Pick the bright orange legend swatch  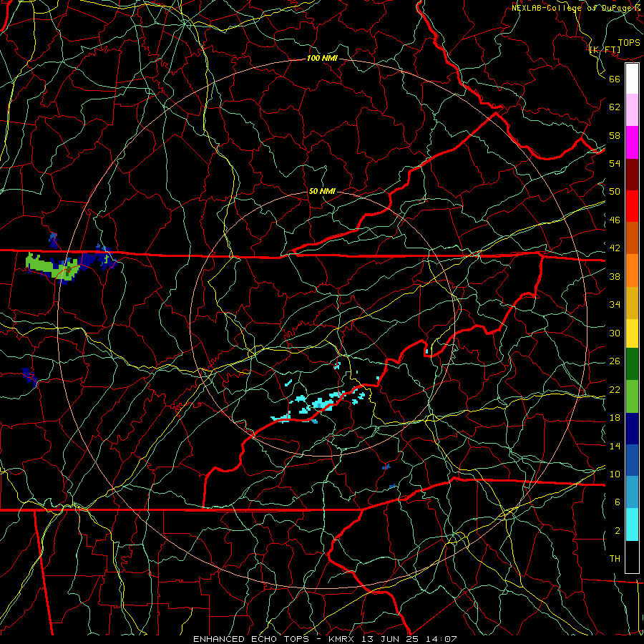click(632, 270)
